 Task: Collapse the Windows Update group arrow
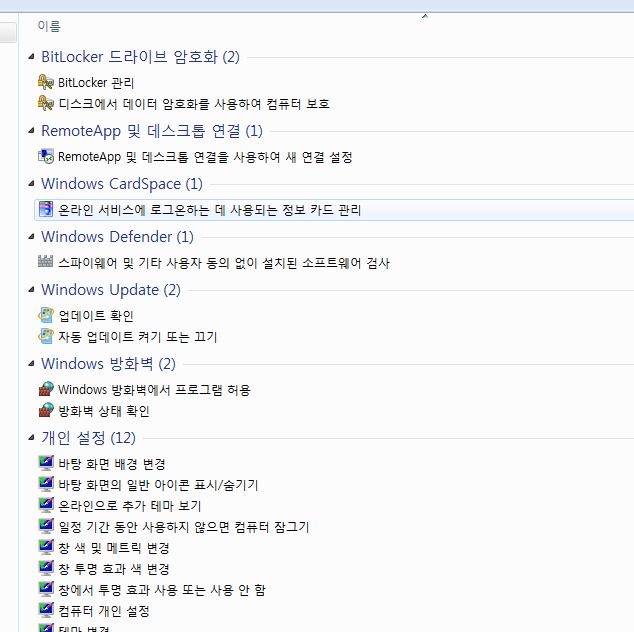point(31,290)
